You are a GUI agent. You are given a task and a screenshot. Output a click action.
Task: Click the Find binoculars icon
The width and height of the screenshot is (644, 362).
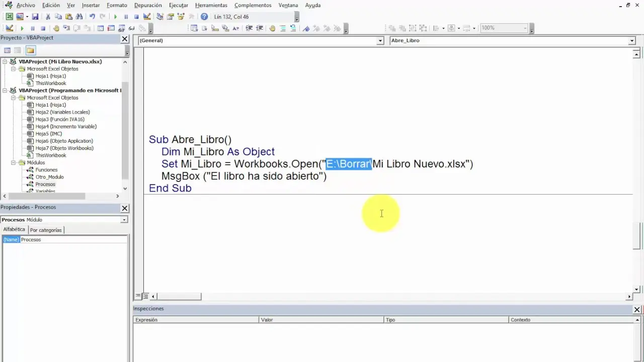tap(79, 17)
